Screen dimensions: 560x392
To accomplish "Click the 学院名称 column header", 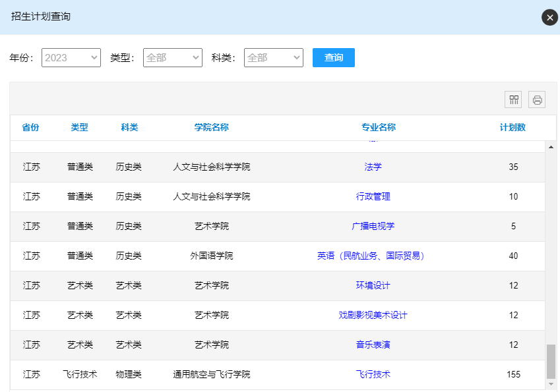I will point(212,127).
